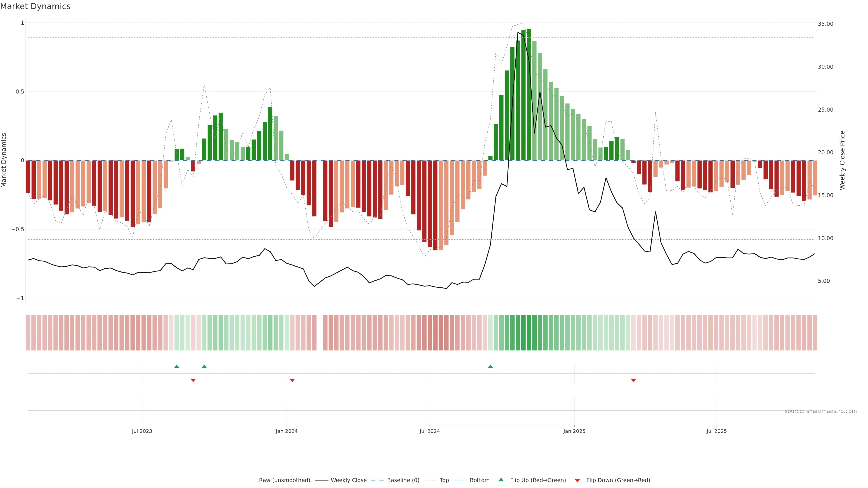Click the leftmost red flip-down triangle marker
Screen dimensions: 868x488
[x=193, y=380]
